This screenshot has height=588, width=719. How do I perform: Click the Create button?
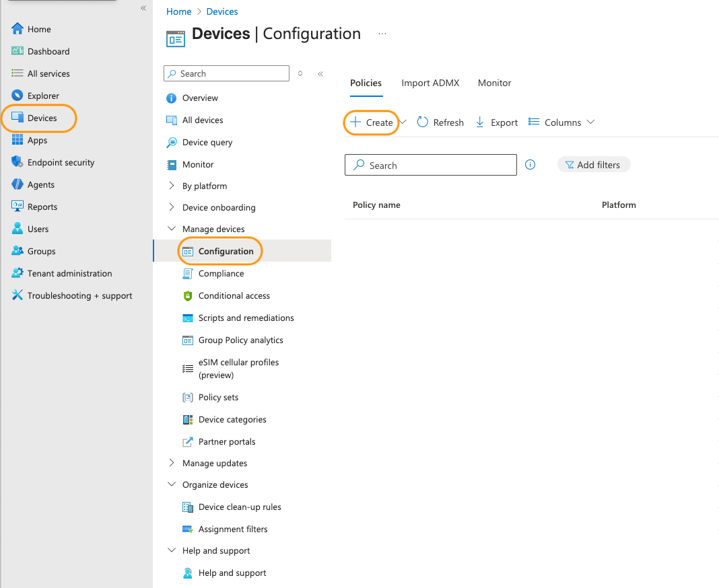click(370, 122)
